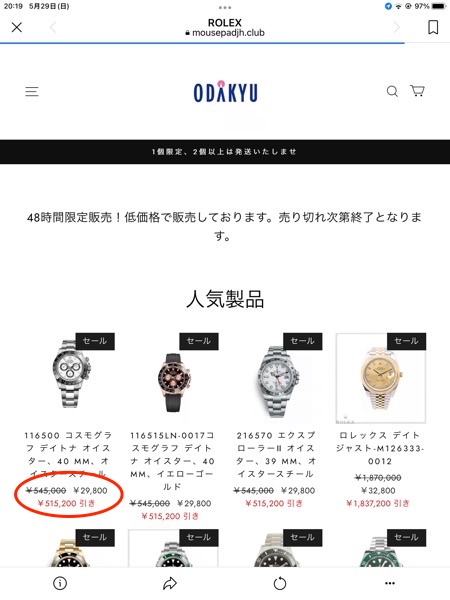Screen dimensions: 450x600
Task: Open the hamburger menu
Action: [32, 91]
